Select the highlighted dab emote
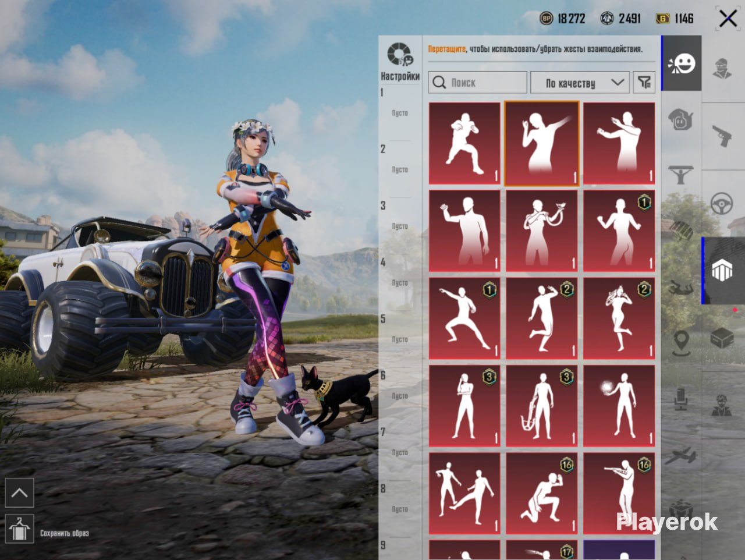The height and width of the screenshot is (560, 745). [542, 143]
